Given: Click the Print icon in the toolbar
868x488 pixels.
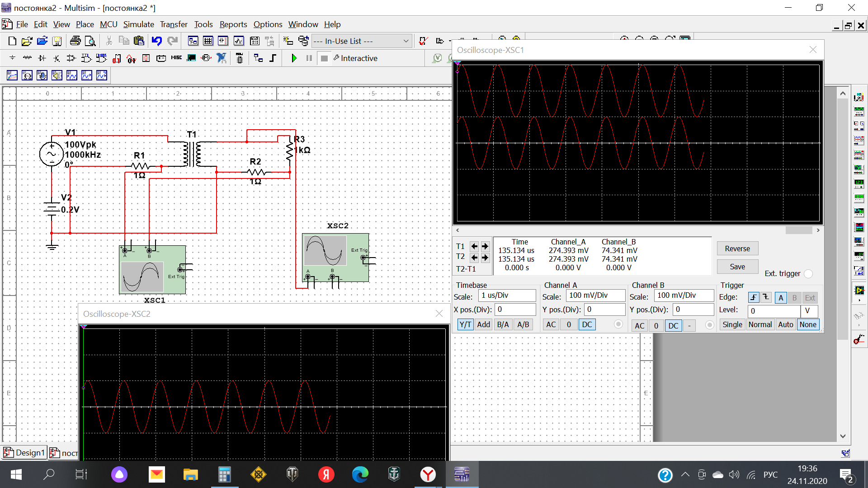Looking at the screenshot, I should (x=75, y=41).
